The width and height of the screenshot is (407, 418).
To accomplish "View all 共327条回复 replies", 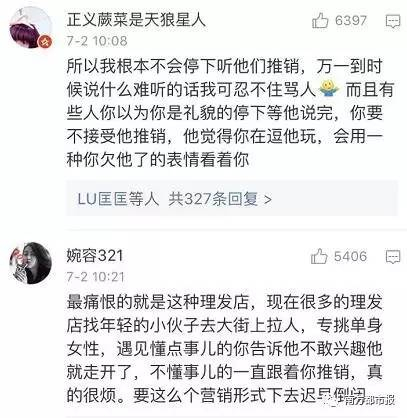I will [x=213, y=199].
